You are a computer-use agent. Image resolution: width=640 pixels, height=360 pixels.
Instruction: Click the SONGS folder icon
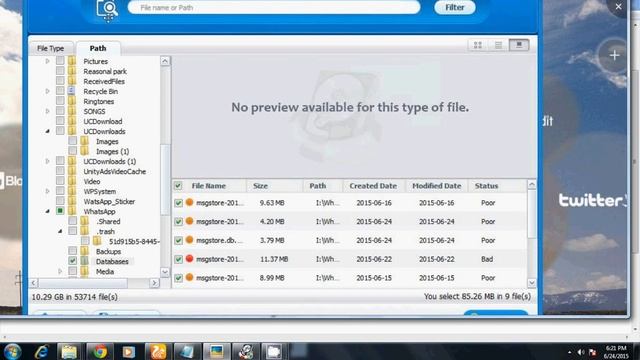[72, 111]
